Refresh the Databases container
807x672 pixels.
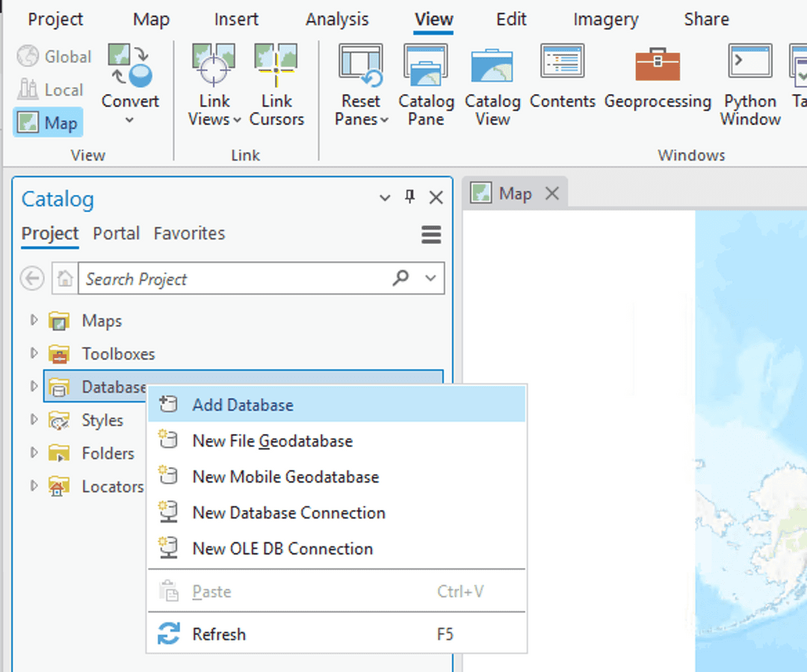tap(219, 634)
